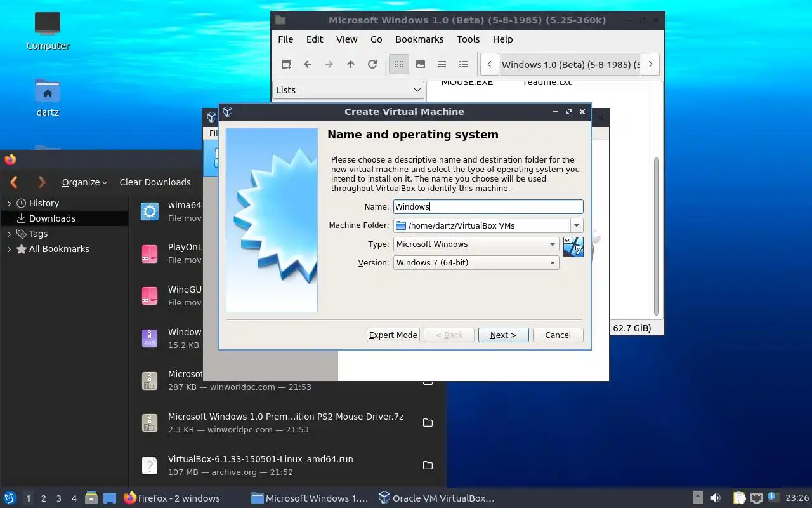812x508 pixels.
Task: Switch to Oracle VM VirtualBox taskbar entry
Action: [x=436, y=498]
